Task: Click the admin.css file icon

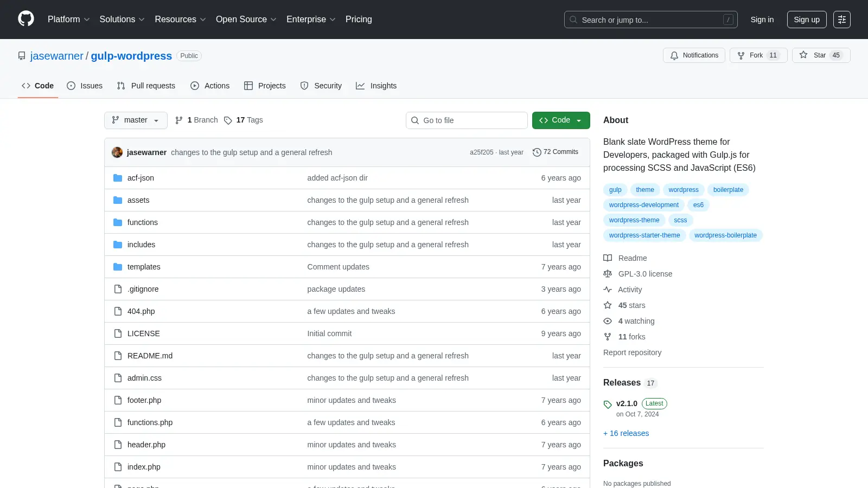Action: pos(118,378)
